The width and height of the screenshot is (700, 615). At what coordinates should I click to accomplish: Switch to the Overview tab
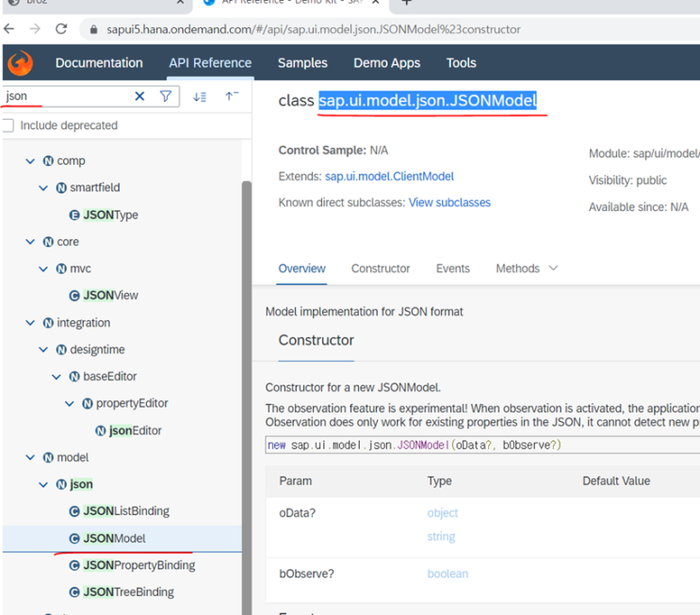point(301,268)
